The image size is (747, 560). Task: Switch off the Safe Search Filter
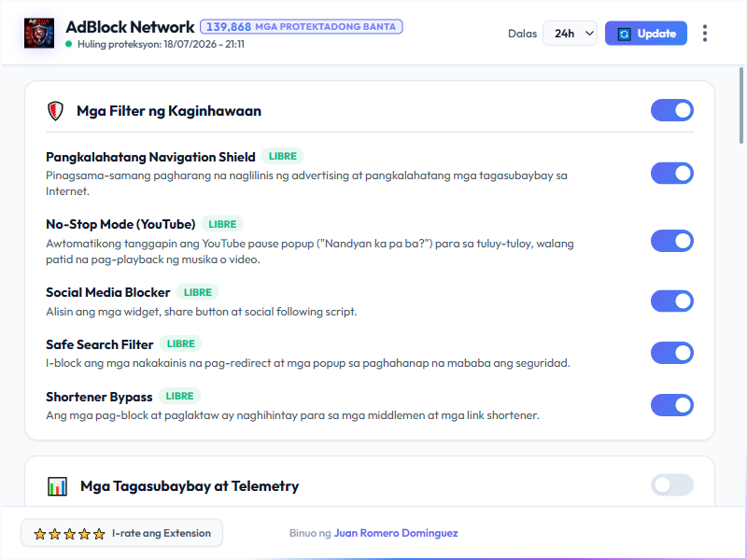[x=671, y=353]
